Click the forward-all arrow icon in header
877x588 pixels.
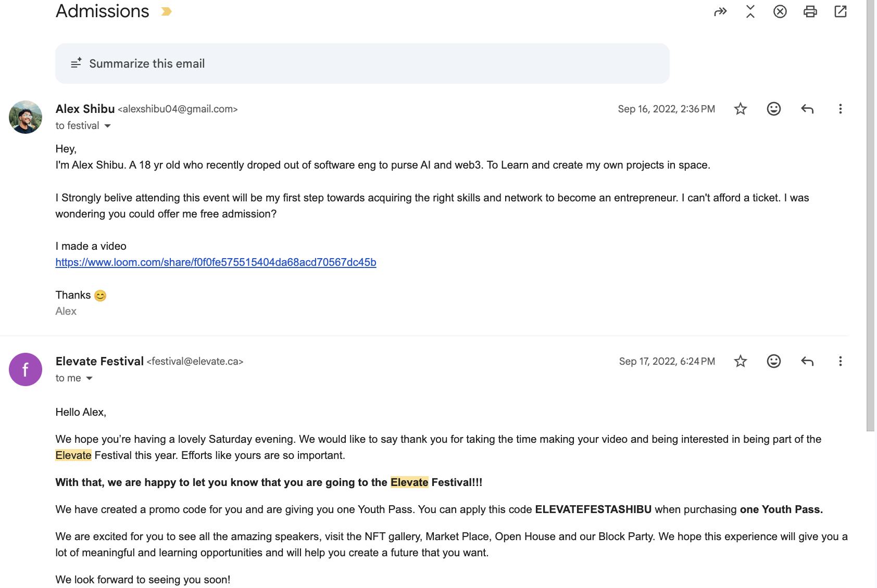point(720,11)
